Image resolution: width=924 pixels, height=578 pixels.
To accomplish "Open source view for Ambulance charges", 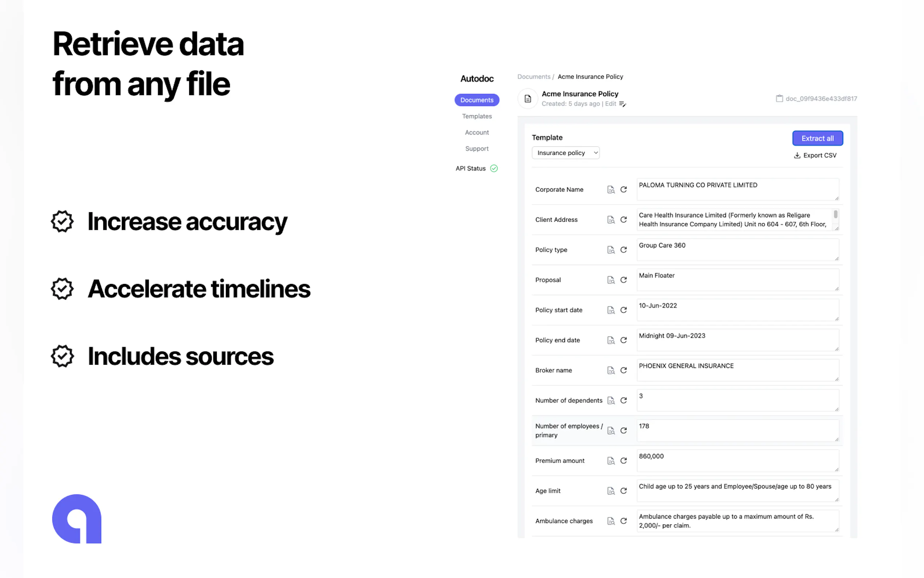I will [611, 520].
